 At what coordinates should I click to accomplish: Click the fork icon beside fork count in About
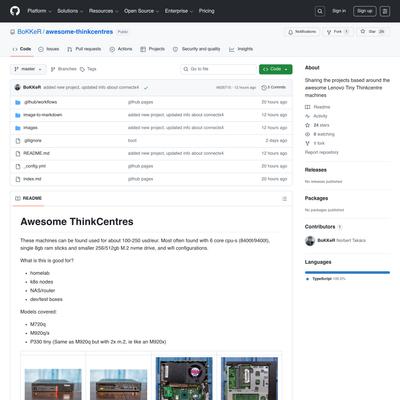[307, 143]
